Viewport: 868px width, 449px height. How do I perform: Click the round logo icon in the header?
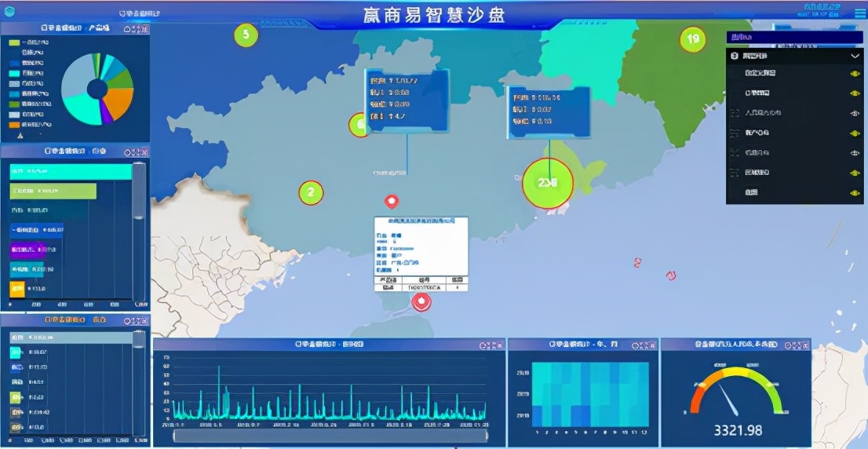pos(9,12)
